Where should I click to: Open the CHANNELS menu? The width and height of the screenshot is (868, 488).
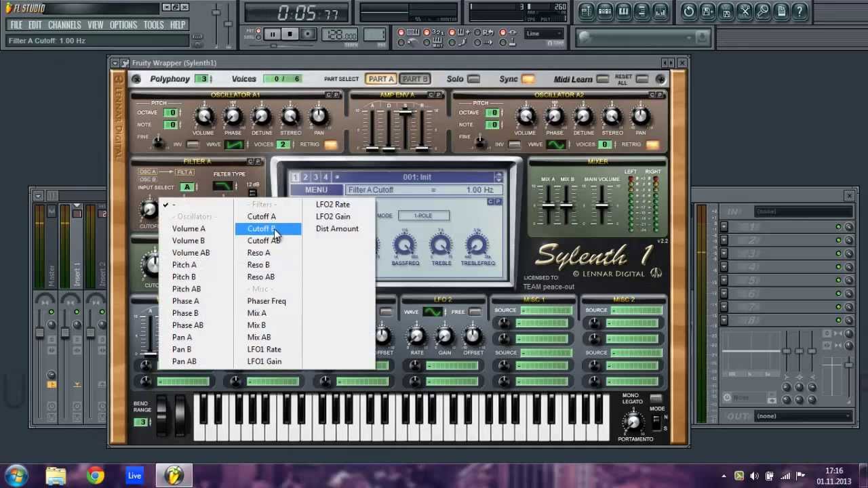(64, 25)
